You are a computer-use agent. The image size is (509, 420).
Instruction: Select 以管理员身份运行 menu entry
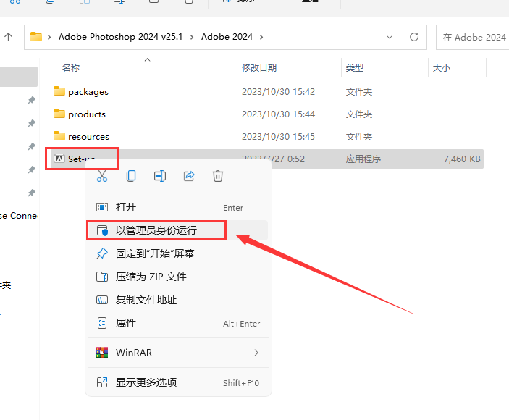point(178,230)
